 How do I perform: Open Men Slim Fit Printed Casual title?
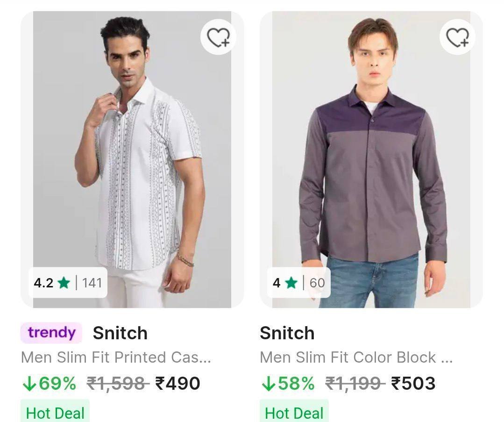[116, 358]
